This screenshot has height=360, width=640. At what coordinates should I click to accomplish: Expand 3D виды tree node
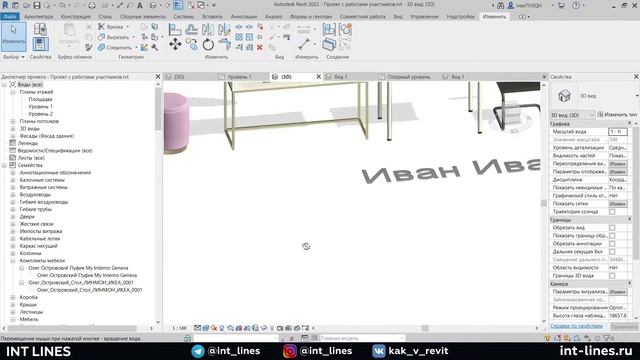pyautogui.click(x=13, y=129)
